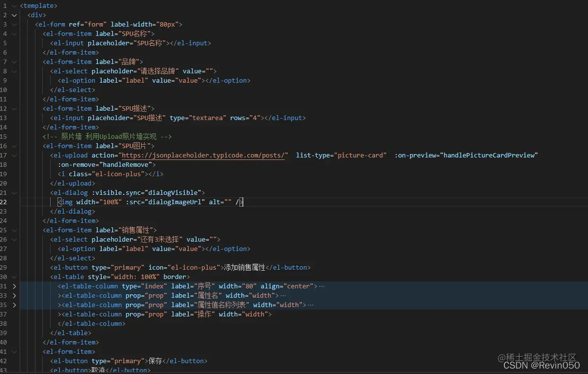Screen dimensions: 588x374
Task: Collapse the el-form-item fold on line 41
Action: (14, 352)
